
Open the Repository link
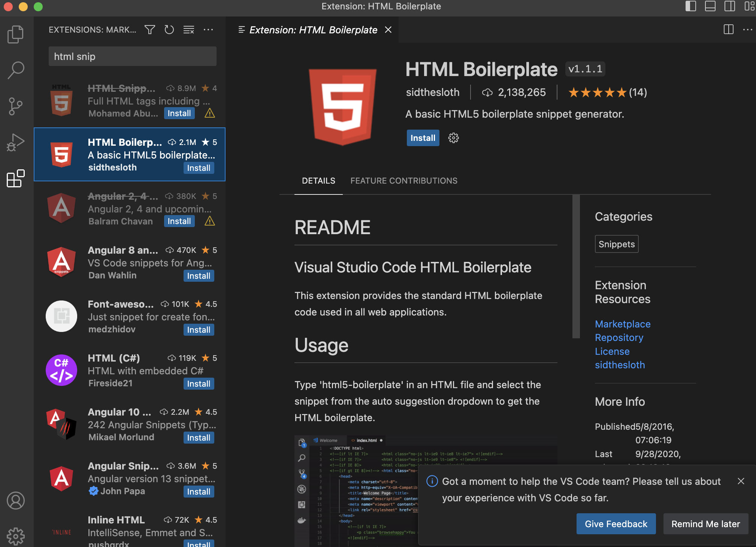(619, 338)
